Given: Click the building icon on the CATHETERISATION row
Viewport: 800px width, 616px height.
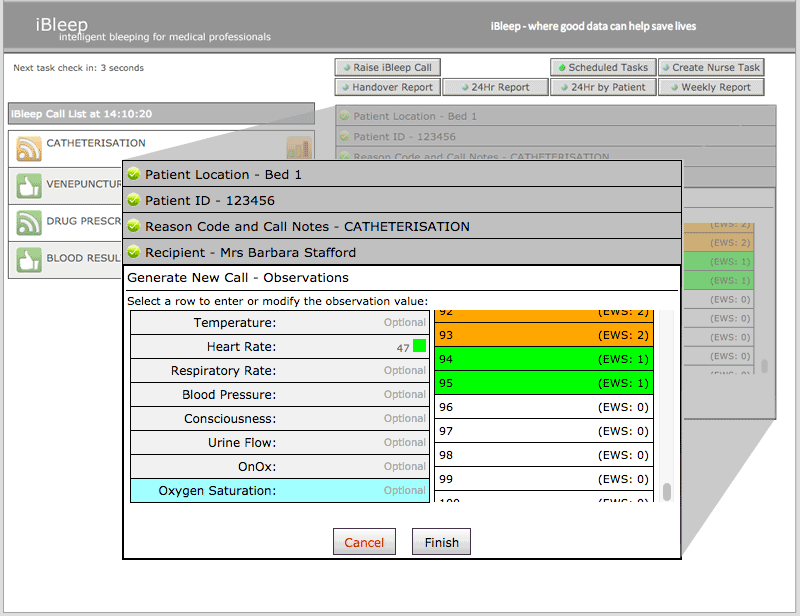Looking at the screenshot, I should pos(299,147).
